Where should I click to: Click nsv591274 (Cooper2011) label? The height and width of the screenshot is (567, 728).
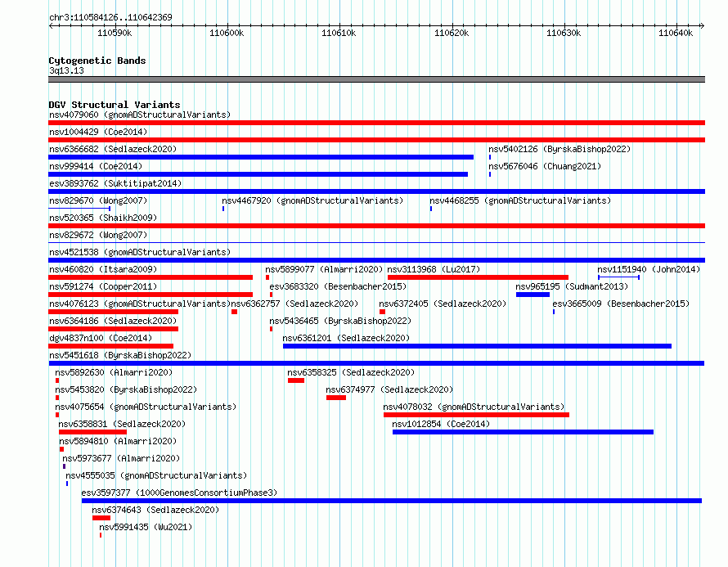[x=103, y=286]
